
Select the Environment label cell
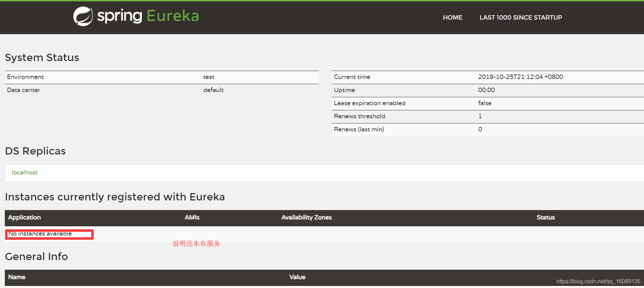(x=25, y=77)
